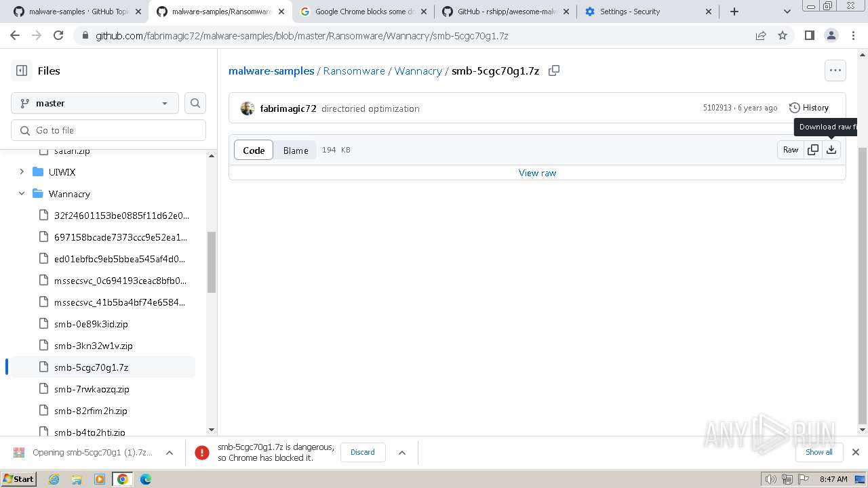Toggle the Chrome side panel
868x488 pixels.
click(809, 35)
